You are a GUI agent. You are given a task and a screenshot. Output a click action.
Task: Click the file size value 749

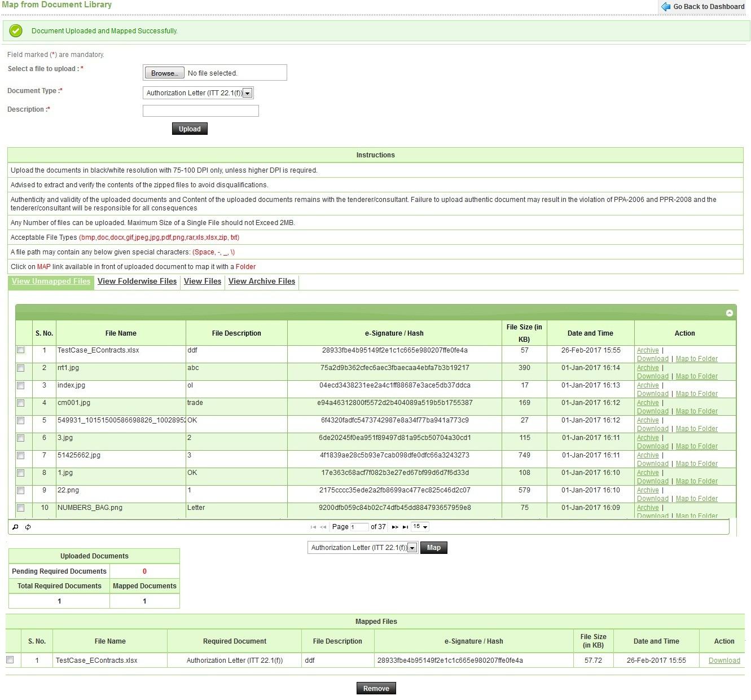coord(524,455)
